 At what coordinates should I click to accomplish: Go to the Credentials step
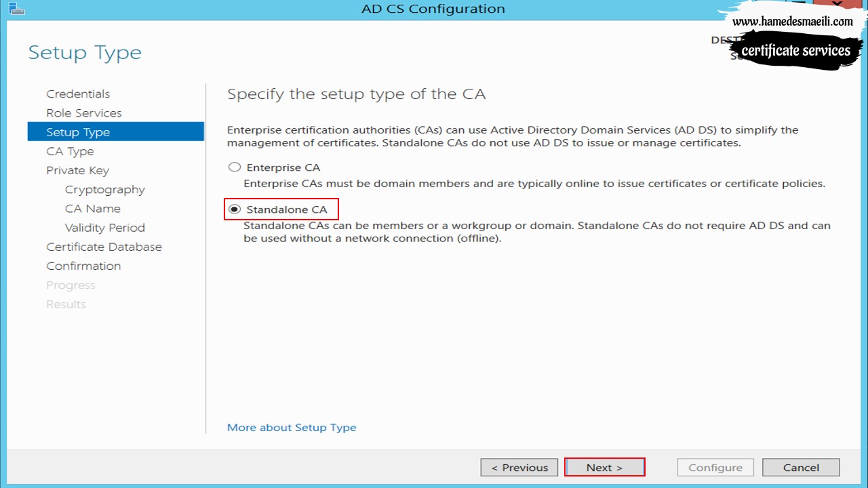[x=78, y=94]
